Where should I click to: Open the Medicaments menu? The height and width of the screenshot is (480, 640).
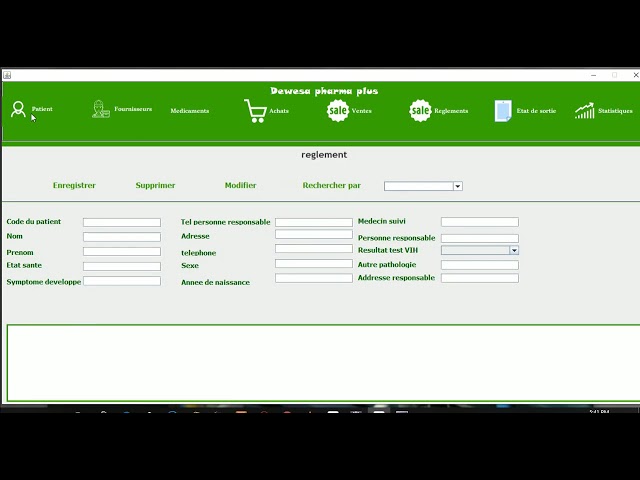point(190,111)
